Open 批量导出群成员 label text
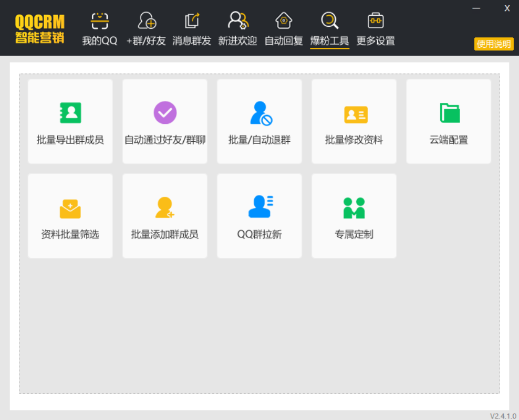 (x=70, y=140)
